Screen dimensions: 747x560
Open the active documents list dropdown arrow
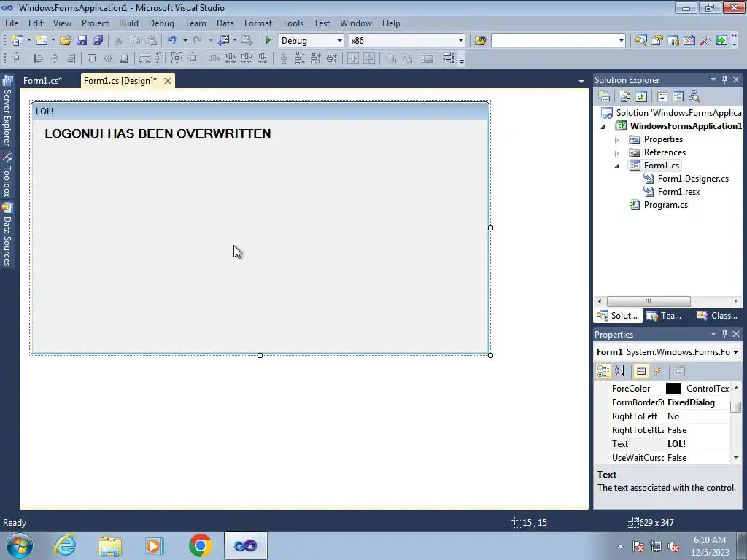point(581,82)
